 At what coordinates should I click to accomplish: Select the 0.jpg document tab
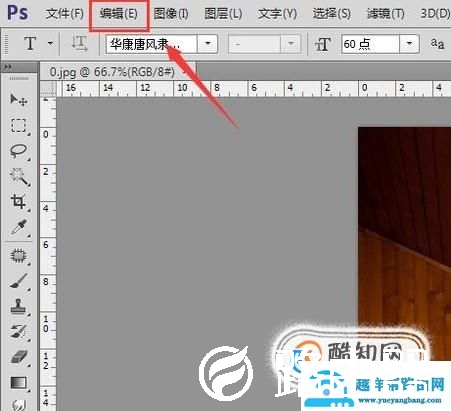click(x=118, y=71)
